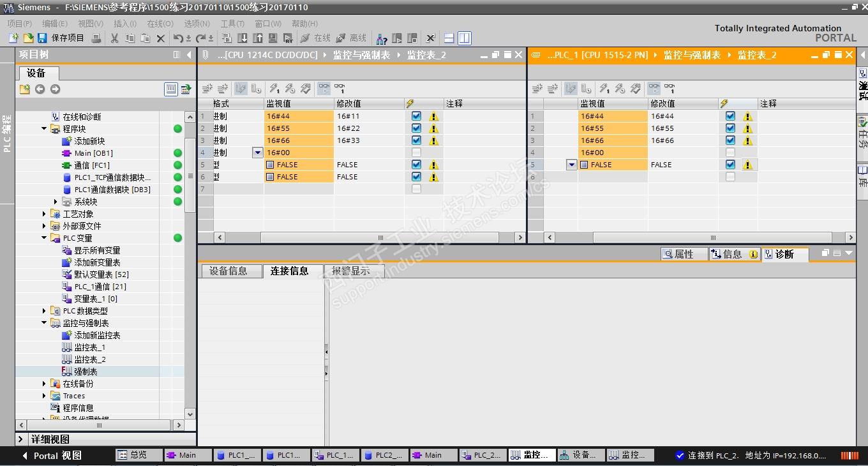Expand the 详细视图 panel
This screenshot has width=868, height=466.
click(21, 439)
